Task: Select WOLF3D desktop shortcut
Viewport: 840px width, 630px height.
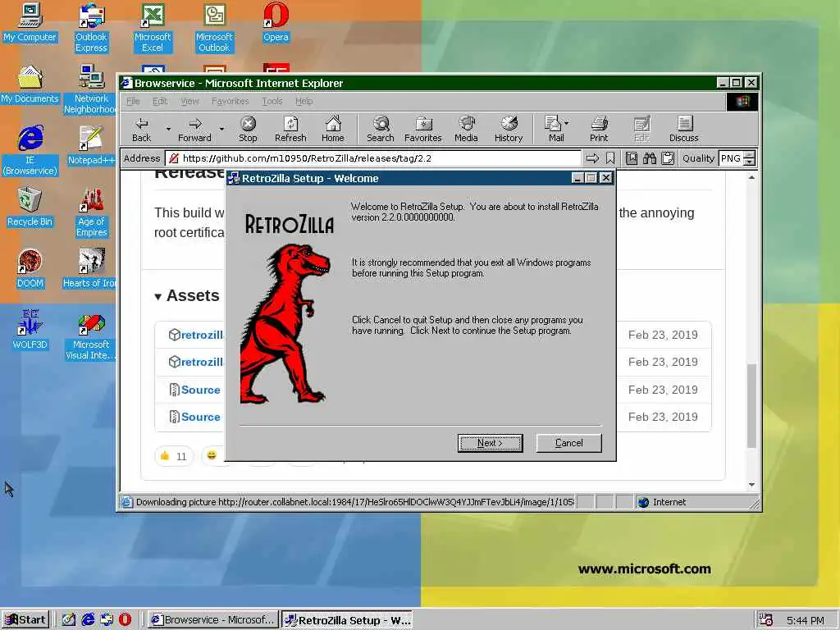Action: [30, 331]
